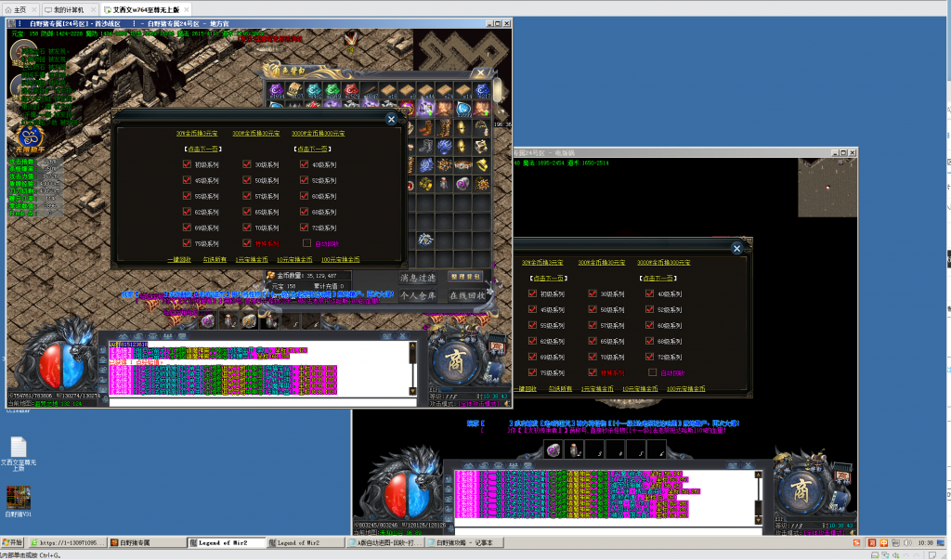
Task: Open the 商 shop orb in 首沙战区 window
Action: [455, 361]
